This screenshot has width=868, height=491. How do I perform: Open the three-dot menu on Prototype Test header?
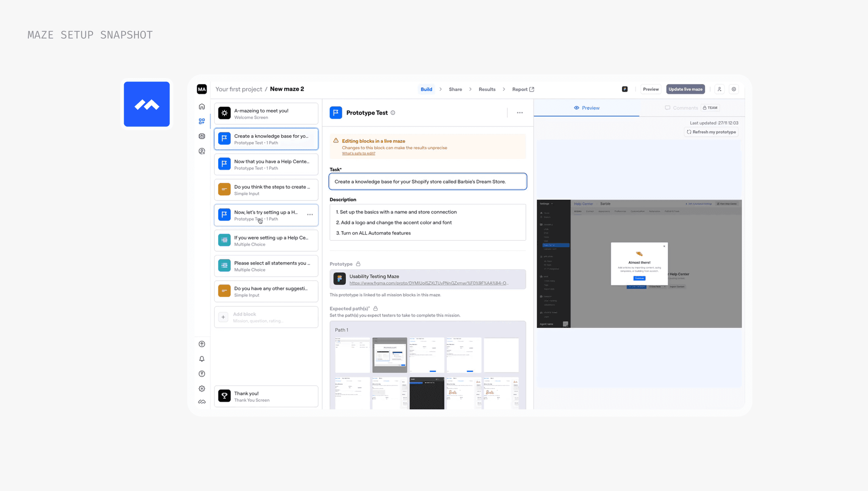[520, 113]
